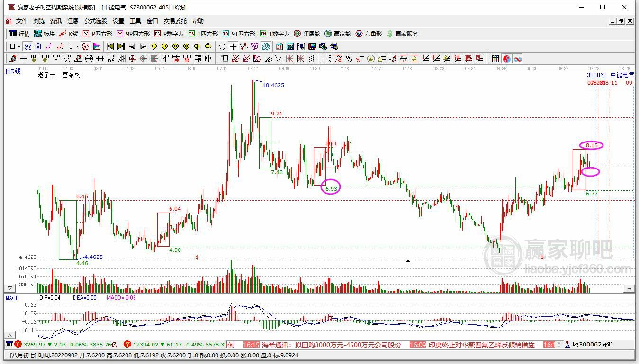Viewport: 639px width, 364px height.
Task: Click yellow diamond right-arrow icon
Action: click(x=164, y=46)
